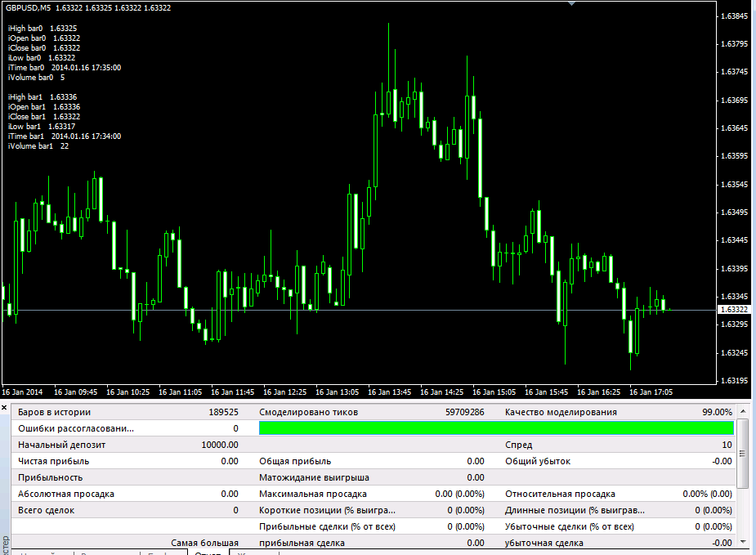Click the 1.63845 price scale label
The height and width of the screenshot is (555, 756).
[x=734, y=16]
